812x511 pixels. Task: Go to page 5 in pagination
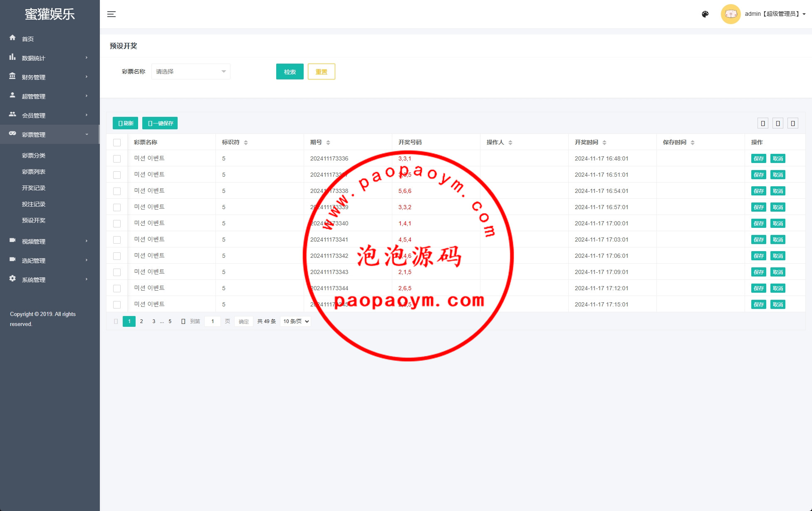[170, 321]
